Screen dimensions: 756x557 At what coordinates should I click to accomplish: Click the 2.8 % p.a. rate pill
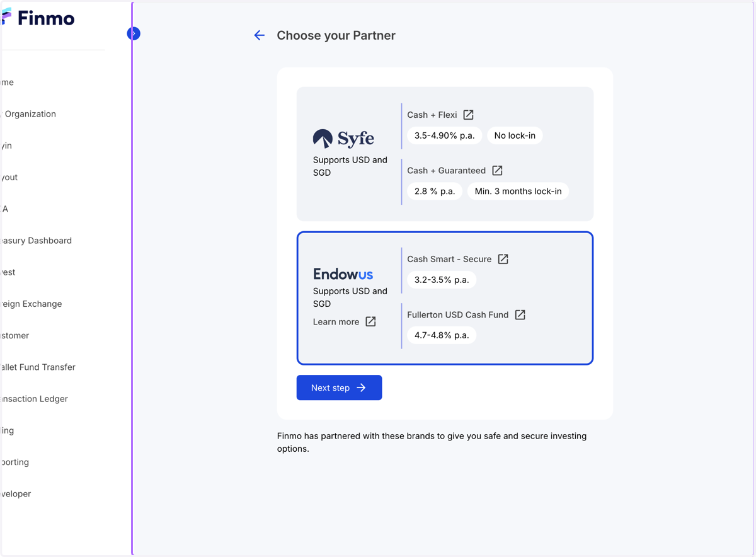435,191
